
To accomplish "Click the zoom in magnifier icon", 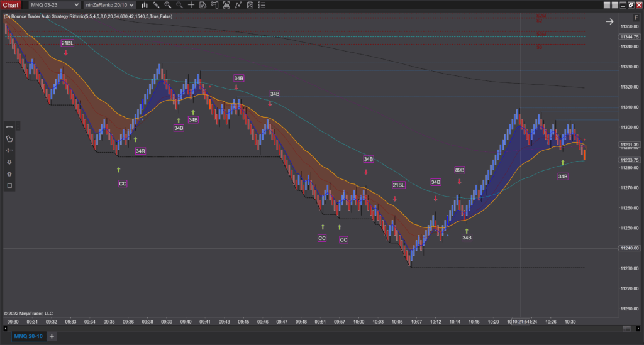I will pos(167,5).
